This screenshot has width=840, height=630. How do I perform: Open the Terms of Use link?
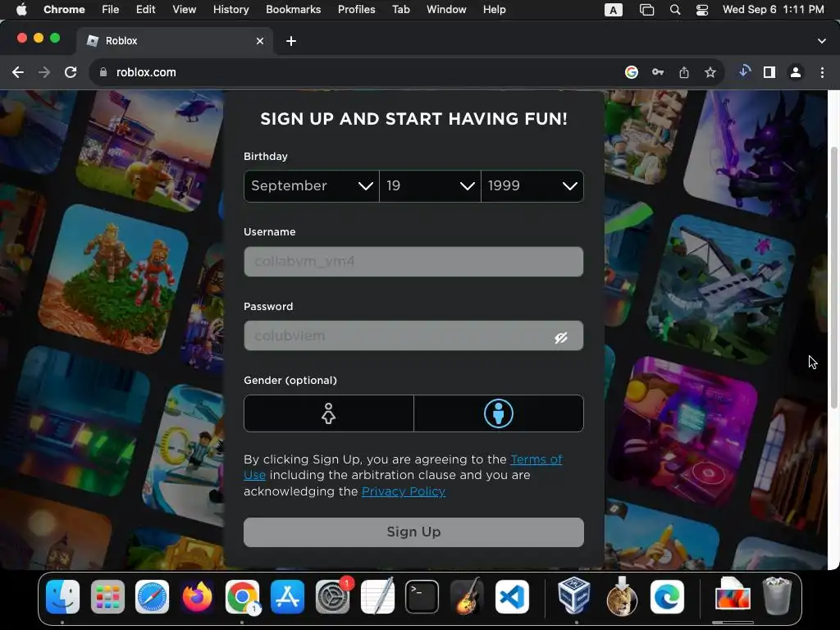coord(536,459)
